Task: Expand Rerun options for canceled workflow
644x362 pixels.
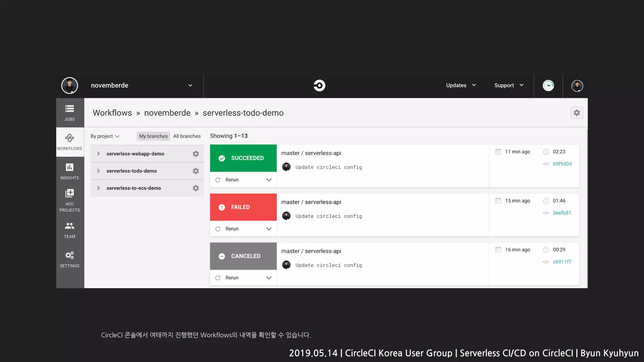Action: coord(269,278)
